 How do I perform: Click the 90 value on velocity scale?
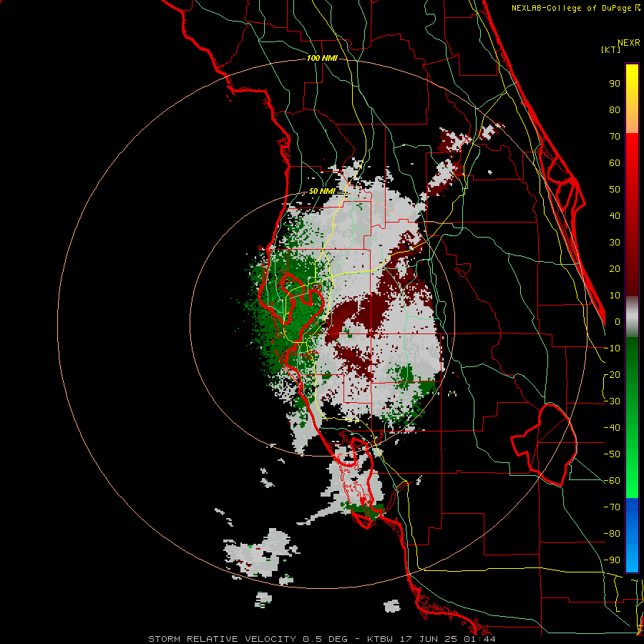click(615, 84)
